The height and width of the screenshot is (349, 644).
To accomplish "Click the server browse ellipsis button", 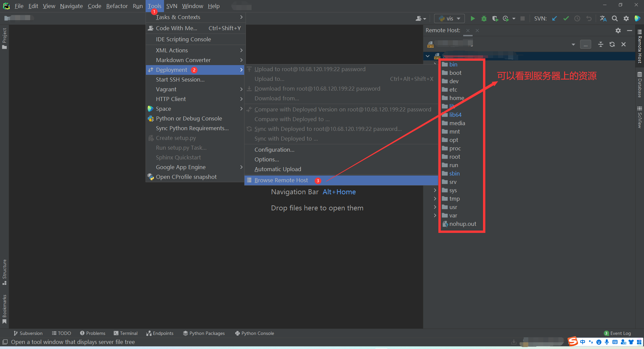I will coord(585,44).
